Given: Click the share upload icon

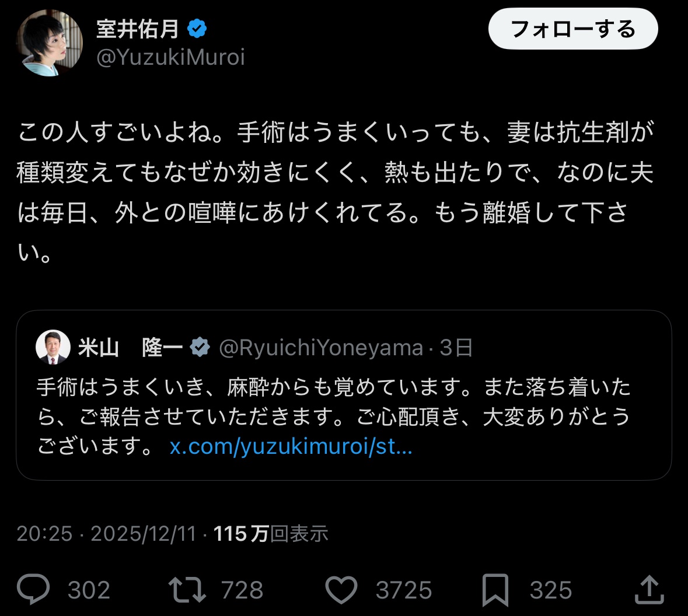Looking at the screenshot, I should (649, 590).
